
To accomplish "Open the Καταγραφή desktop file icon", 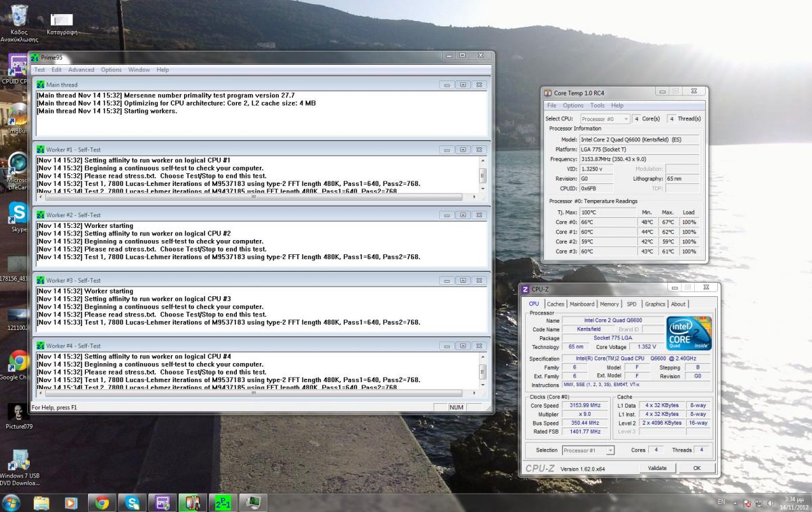I will (x=62, y=20).
